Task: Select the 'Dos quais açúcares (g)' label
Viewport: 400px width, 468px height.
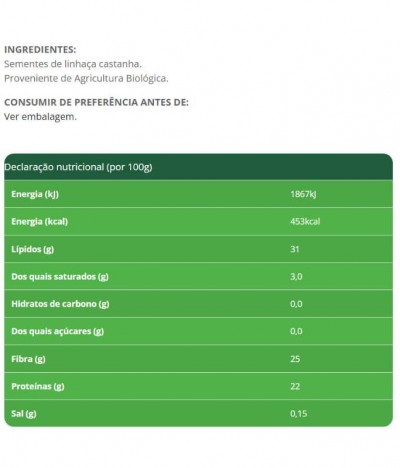Action: [58, 331]
